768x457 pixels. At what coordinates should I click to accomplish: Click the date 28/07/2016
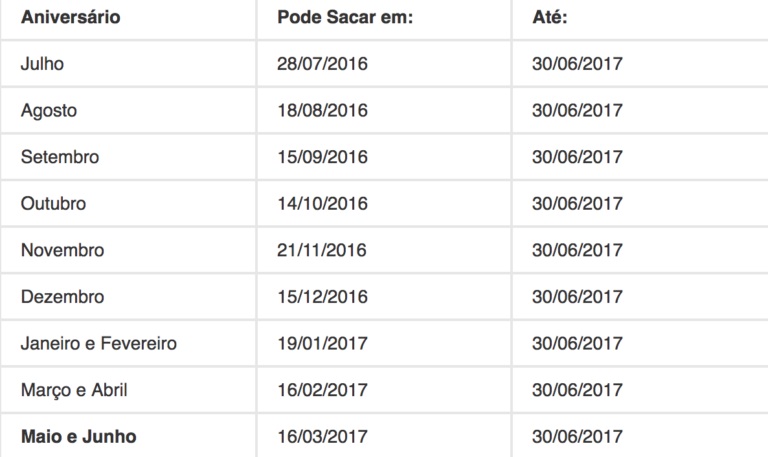(322, 64)
